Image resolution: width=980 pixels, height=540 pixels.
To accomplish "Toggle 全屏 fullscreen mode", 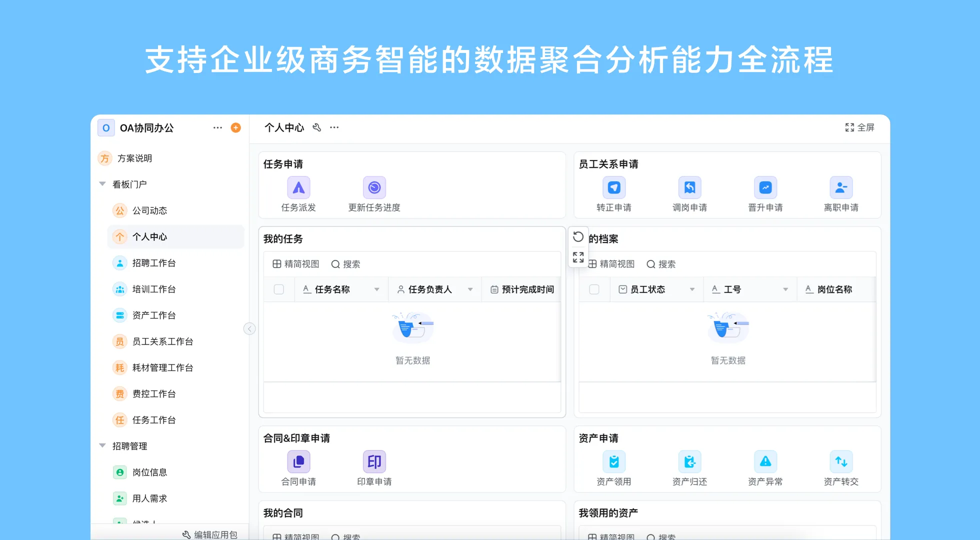I will click(859, 127).
